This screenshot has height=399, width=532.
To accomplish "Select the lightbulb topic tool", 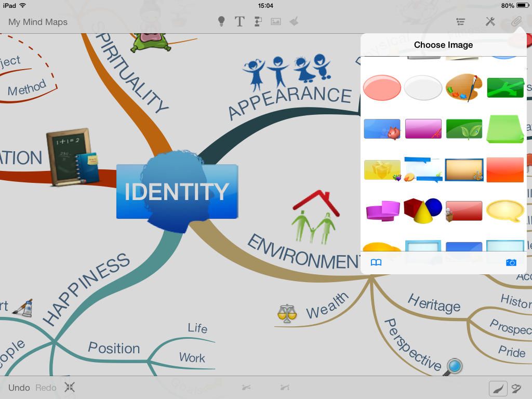I will click(221, 21).
